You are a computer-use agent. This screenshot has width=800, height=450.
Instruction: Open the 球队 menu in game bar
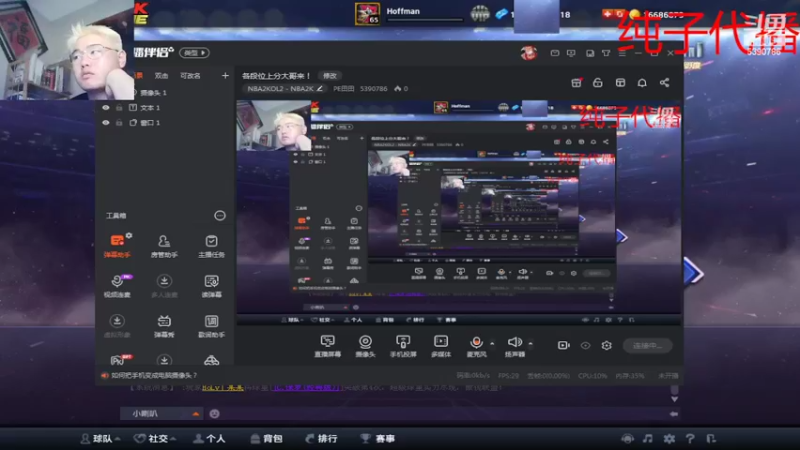click(x=101, y=439)
